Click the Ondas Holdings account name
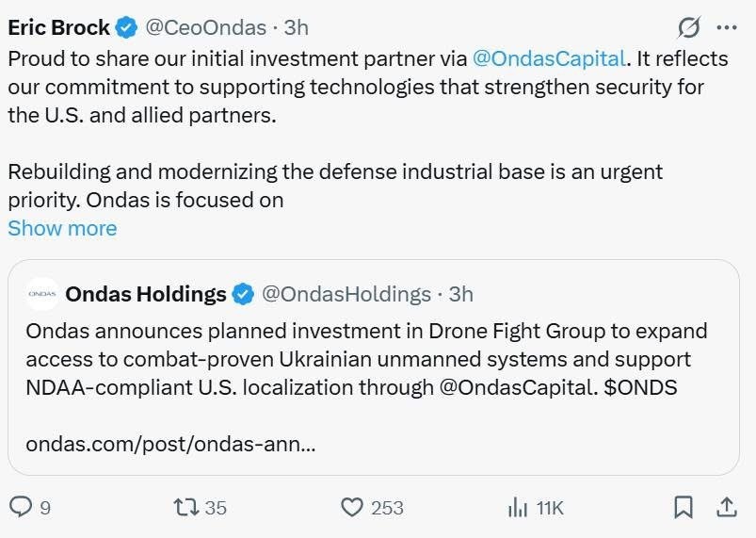Image resolution: width=756 pixels, height=538 pixels. tap(146, 294)
